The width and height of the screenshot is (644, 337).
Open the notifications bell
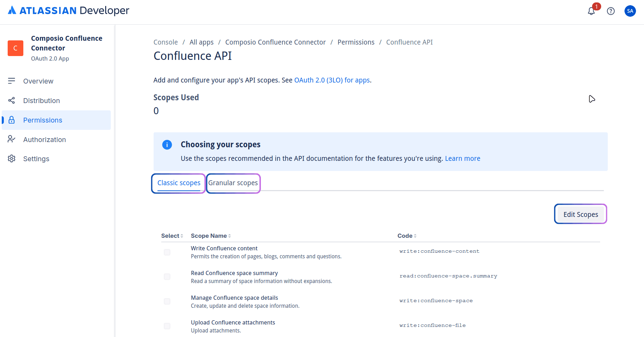(591, 11)
